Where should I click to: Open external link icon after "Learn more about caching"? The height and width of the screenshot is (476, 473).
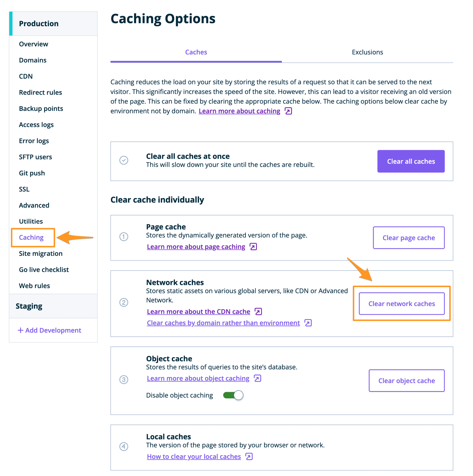coord(288,111)
